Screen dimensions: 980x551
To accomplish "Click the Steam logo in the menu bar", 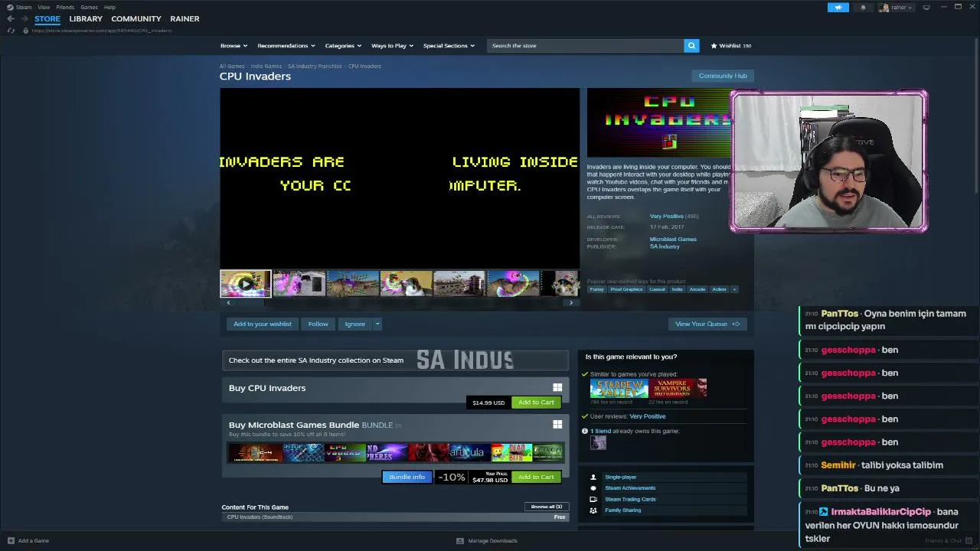I will pos(11,8).
